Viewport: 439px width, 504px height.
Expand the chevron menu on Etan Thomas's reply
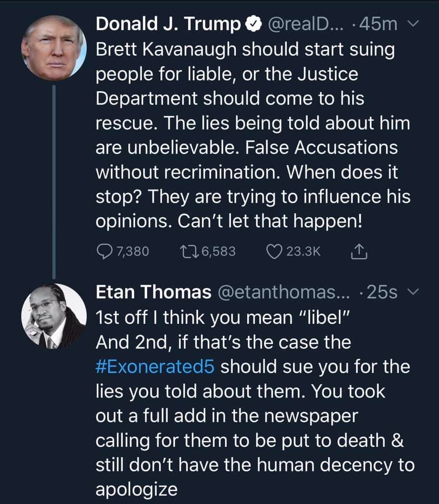(413, 292)
